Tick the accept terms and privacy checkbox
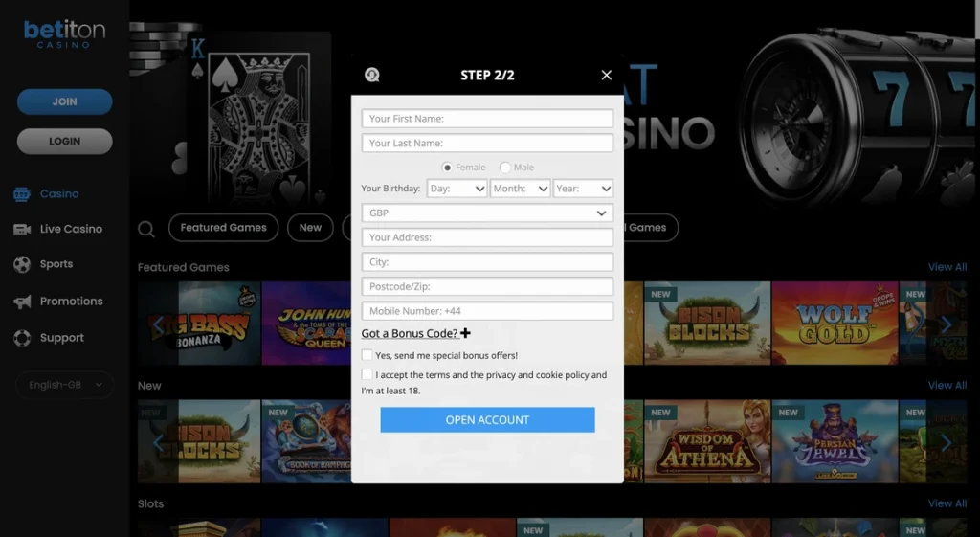Screen dimensions: 980x537 [x=367, y=374]
